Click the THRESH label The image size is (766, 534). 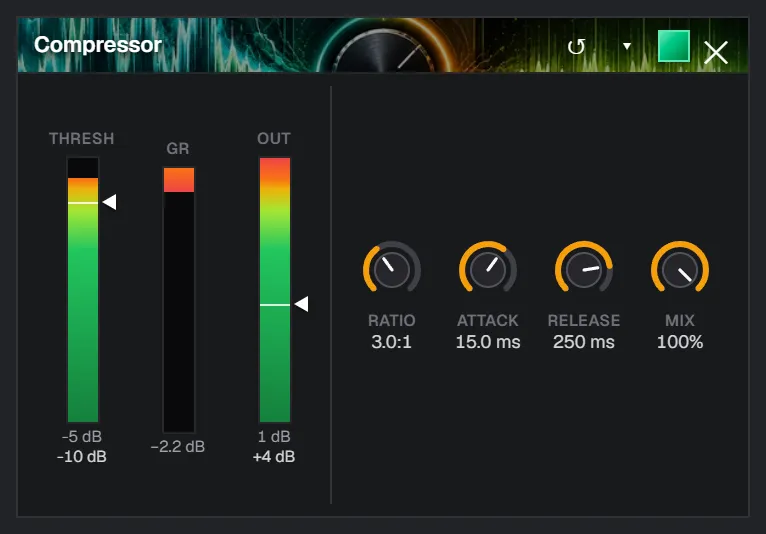[82, 139]
